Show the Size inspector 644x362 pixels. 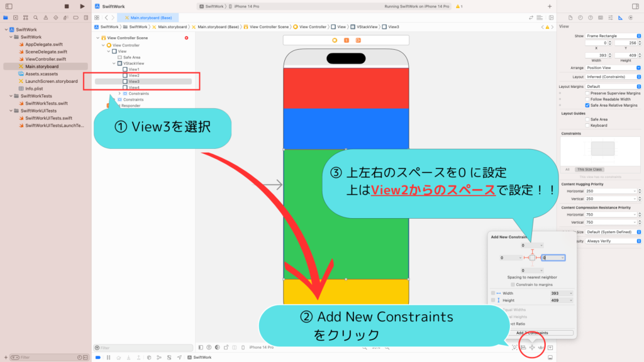click(620, 18)
